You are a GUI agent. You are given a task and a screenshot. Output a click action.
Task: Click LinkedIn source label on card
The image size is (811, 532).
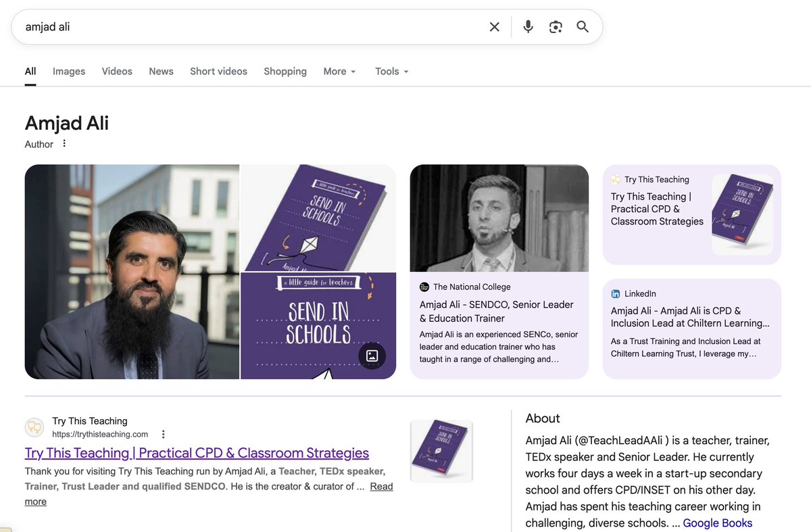(640, 294)
